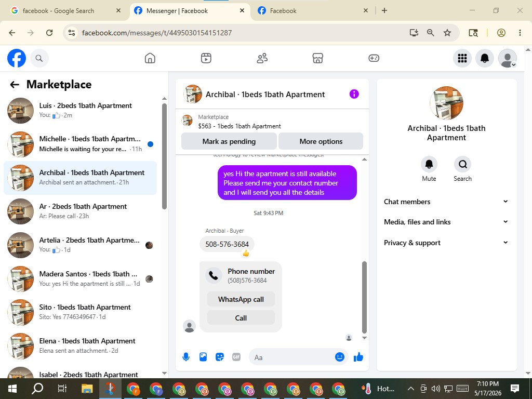Open the $563 1beds 1bath listing link

pyautogui.click(x=240, y=126)
